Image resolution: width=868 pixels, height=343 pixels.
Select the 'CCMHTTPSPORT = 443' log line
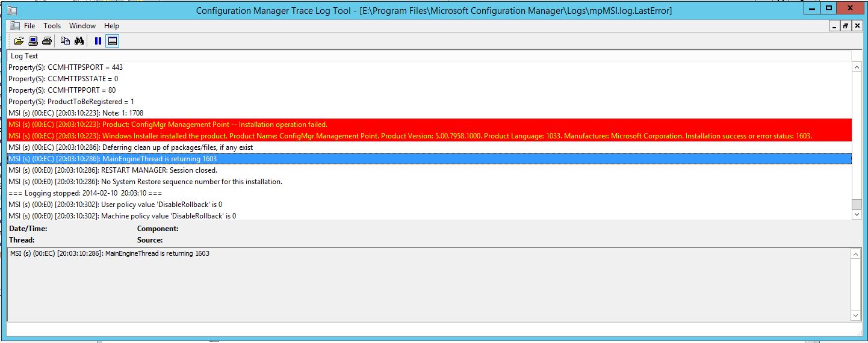pyautogui.click(x=430, y=67)
